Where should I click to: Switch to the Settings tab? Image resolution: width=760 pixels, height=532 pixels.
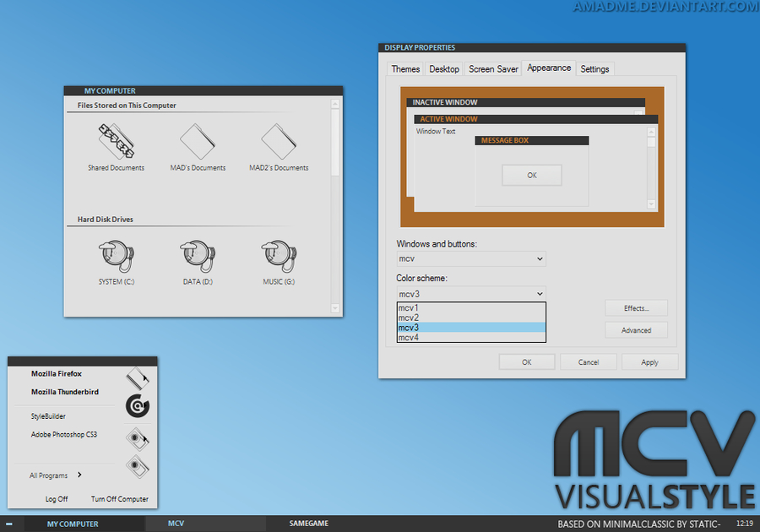(594, 68)
